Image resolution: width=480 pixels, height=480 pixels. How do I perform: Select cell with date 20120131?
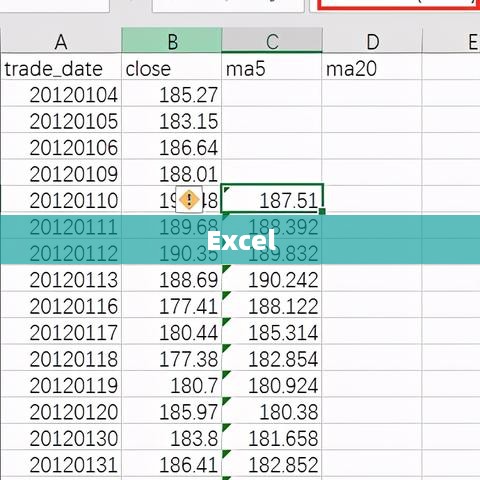point(61,464)
